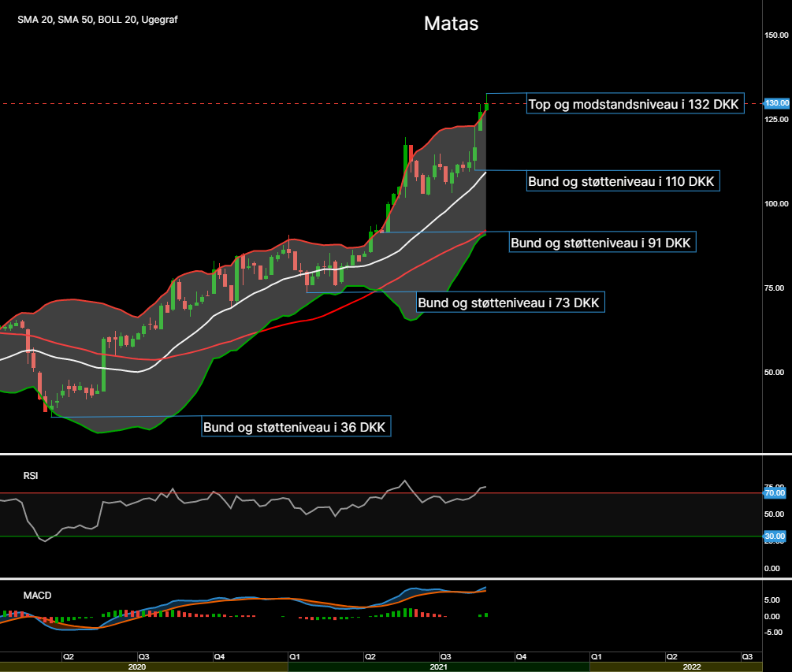Image resolution: width=792 pixels, height=672 pixels.
Task: Select the label Bund og støtteniveau i 73 DKK
Action: [x=510, y=303]
